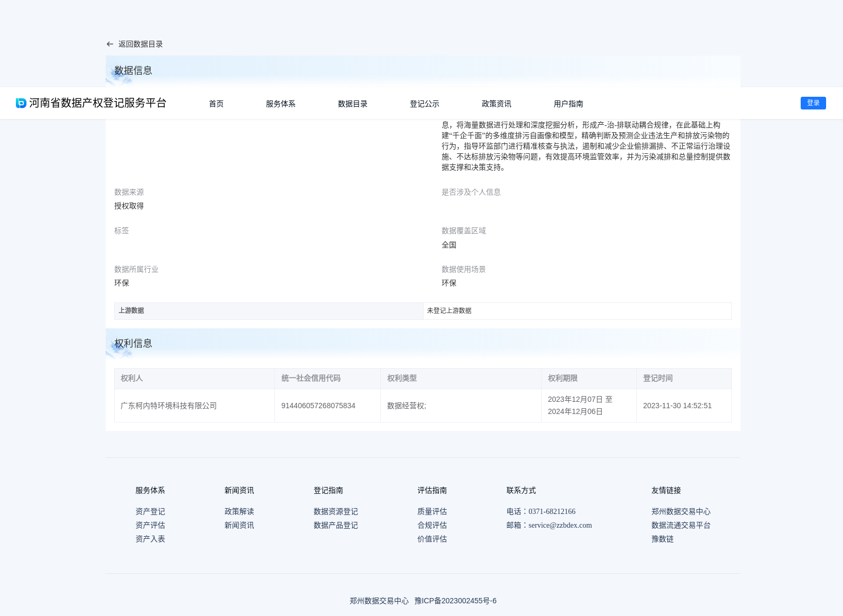Go back via 返回数据目录 link
Image resolution: width=843 pixels, height=616 pixels.
tap(140, 44)
